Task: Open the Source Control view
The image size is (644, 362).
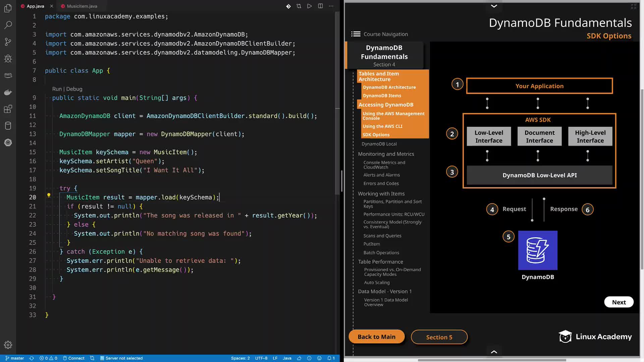Action: 8,42
